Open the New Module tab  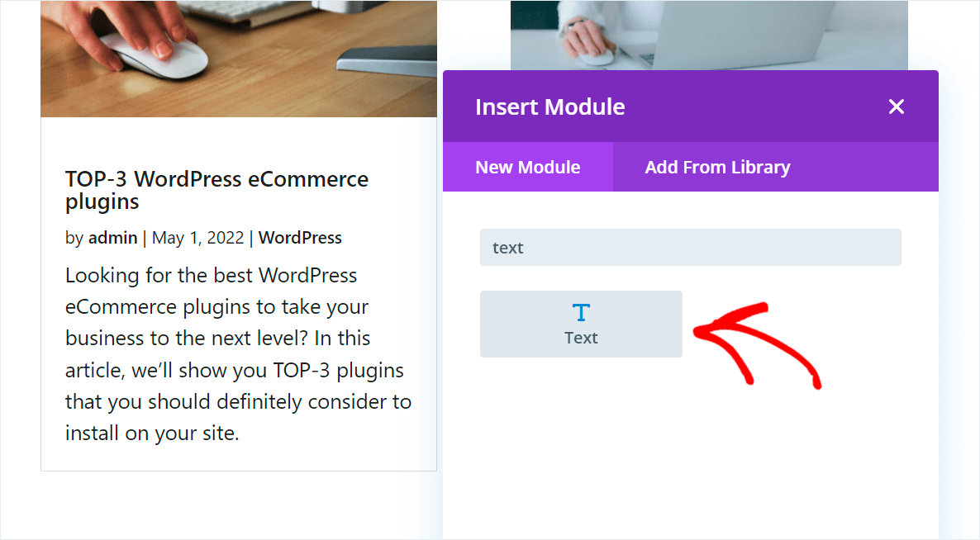527,167
